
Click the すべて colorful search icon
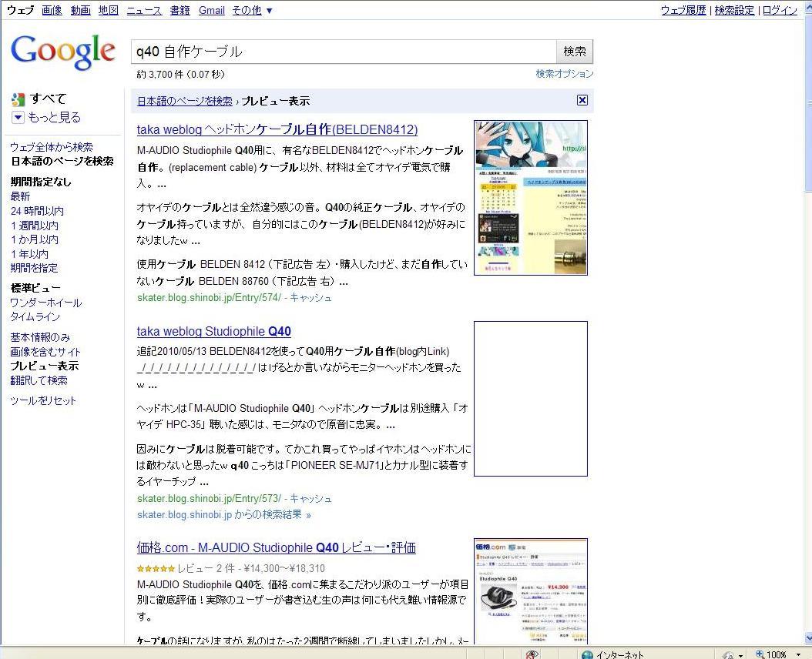tap(18, 99)
